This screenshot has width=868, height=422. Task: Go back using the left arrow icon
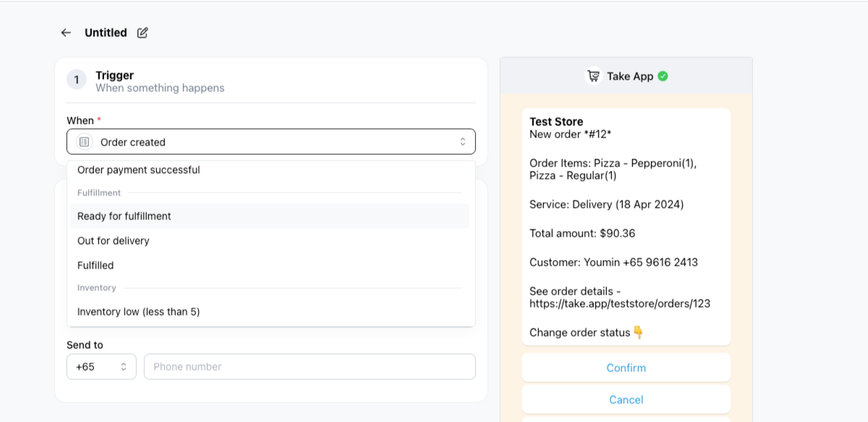(x=66, y=33)
